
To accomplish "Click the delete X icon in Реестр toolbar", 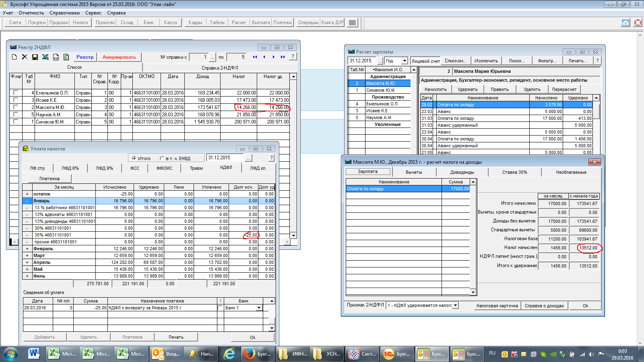I will 25,57.
